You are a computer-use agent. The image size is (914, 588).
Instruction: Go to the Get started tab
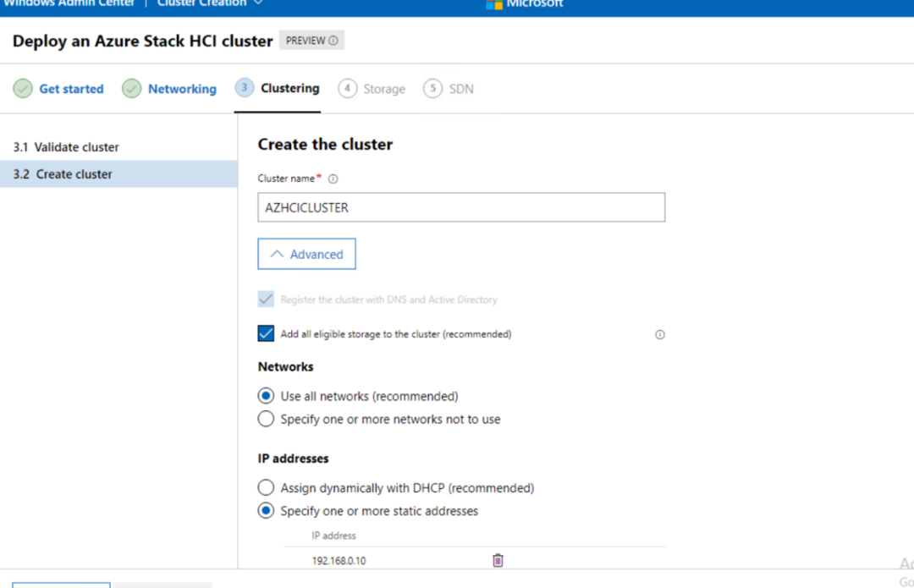coord(71,89)
